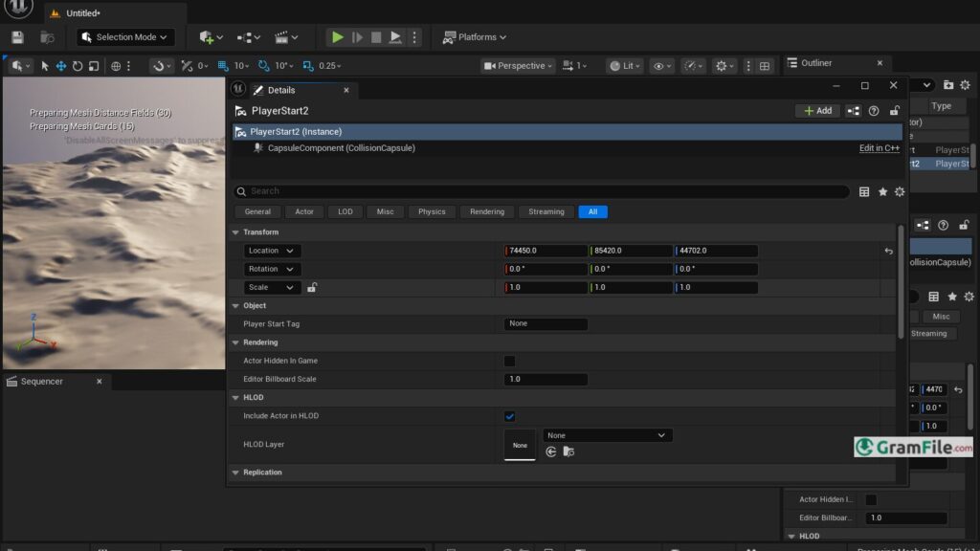Image resolution: width=980 pixels, height=551 pixels.
Task: Filter properties by the Physics category
Action: 432,211
